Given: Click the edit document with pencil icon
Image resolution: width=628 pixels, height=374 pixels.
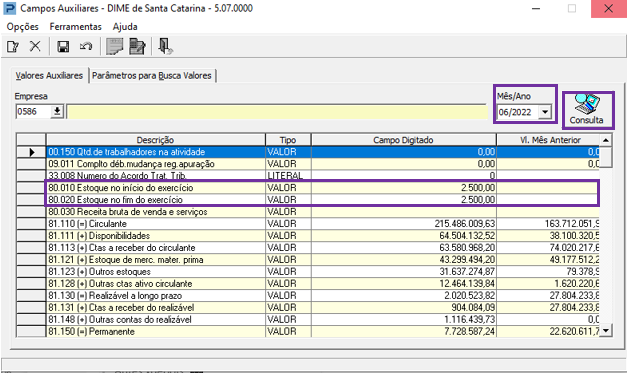Looking at the screenshot, I should [x=137, y=46].
